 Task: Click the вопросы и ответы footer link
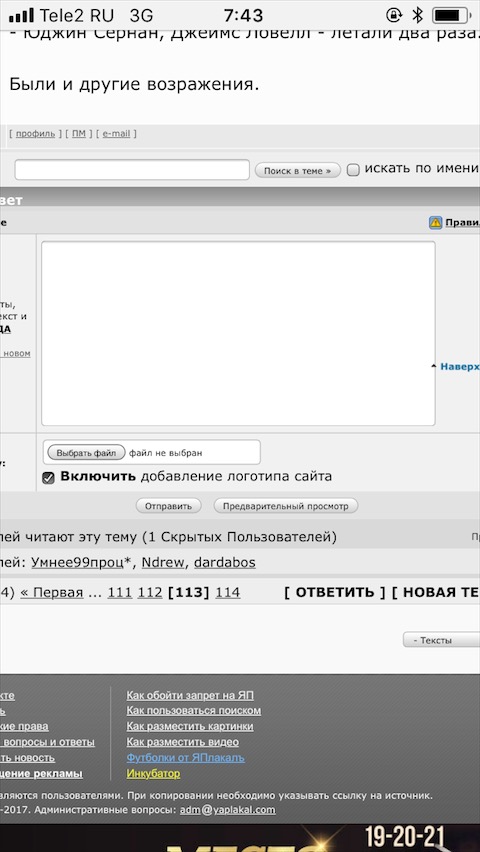pos(47,742)
